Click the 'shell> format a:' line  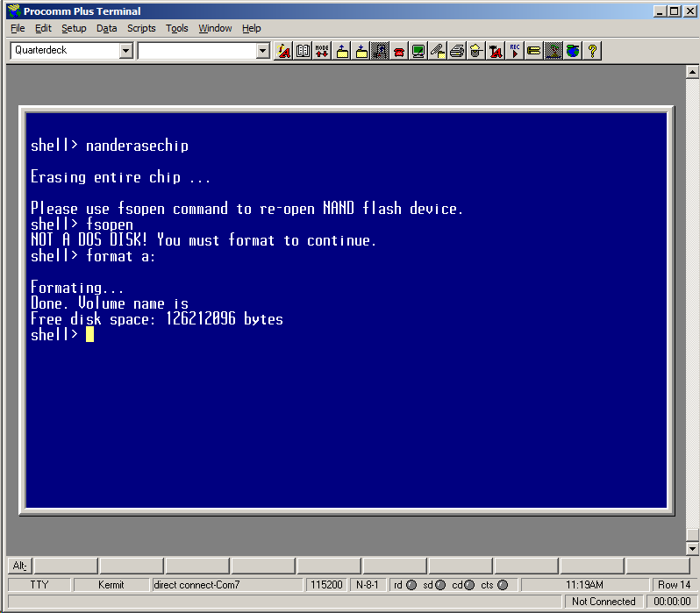(92, 256)
